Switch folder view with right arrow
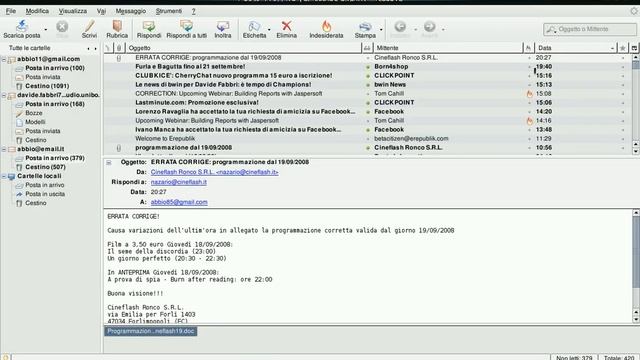 point(96,48)
